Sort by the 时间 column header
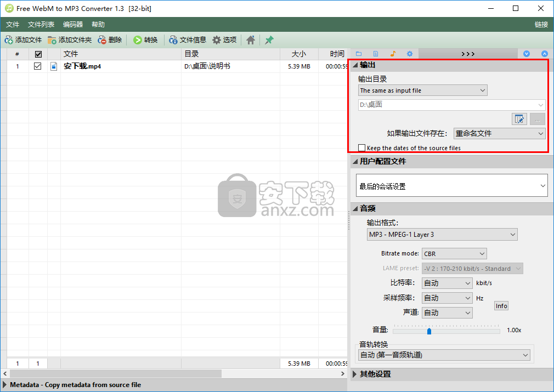 pyautogui.click(x=333, y=54)
